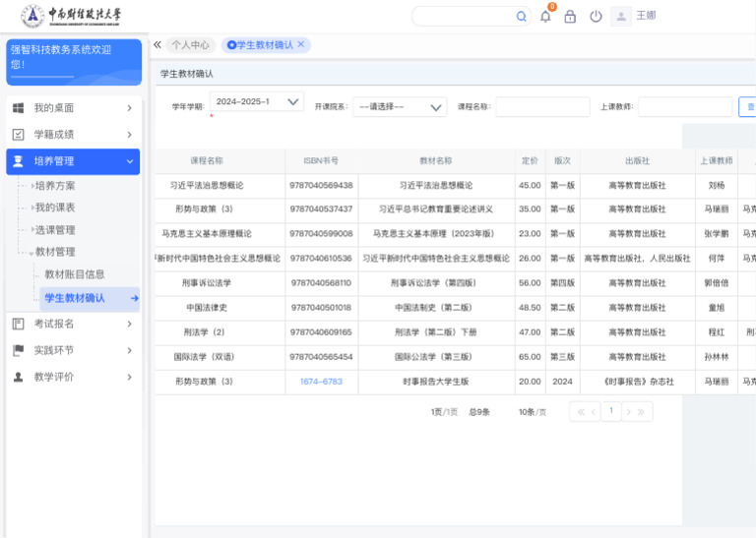Screen dimensions: 756x538
Task: Click the 1674-6783 ISBN link
Action: coord(321,382)
